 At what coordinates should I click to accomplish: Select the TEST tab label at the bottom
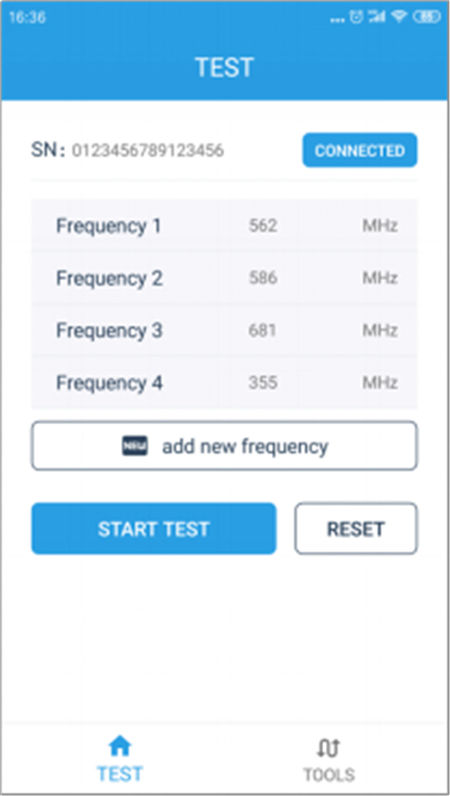(x=120, y=774)
